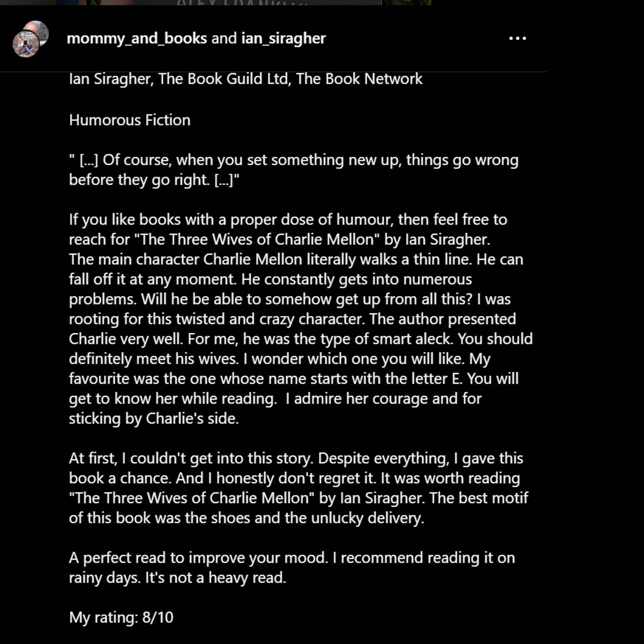Click "The Book Network" in the caption
The width and height of the screenshot is (644, 644).
tap(359, 79)
